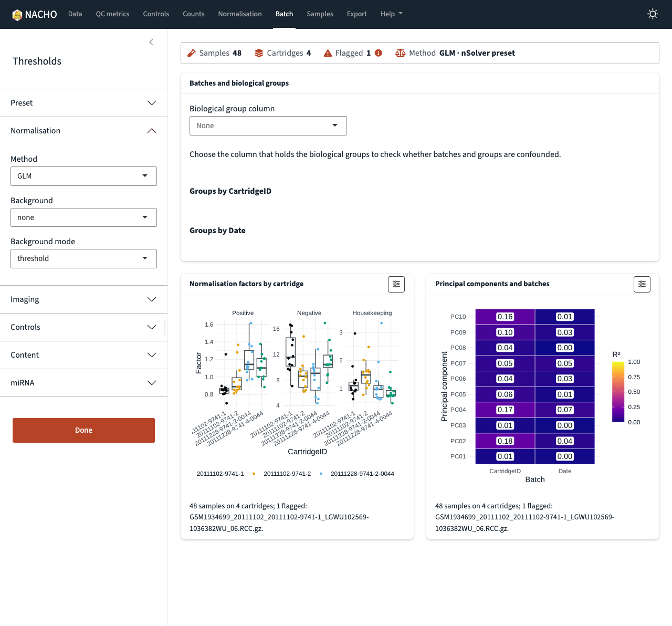Click the NACHO hexagon logo icon
This screenshot has width=672, height=626.
(x=17, y=14)
